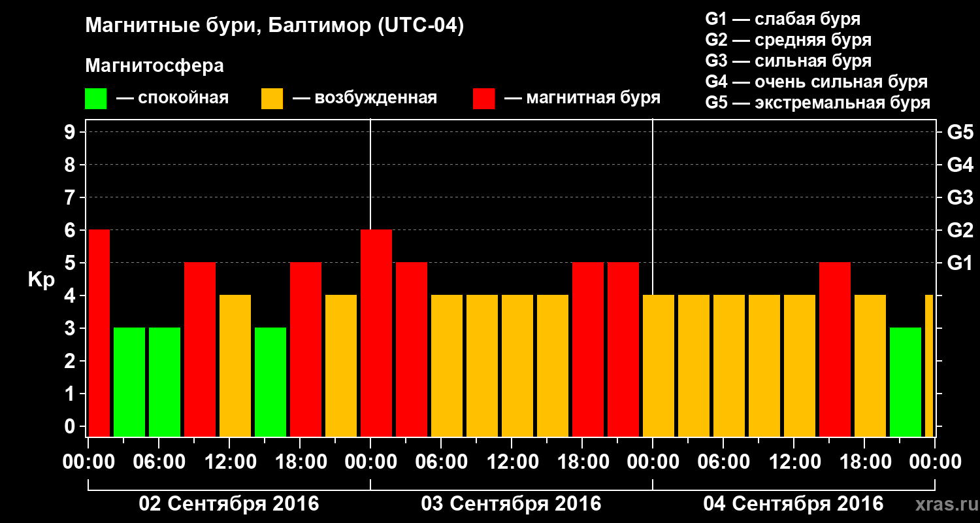
Task: Click the 18:00–21:00 red bar on 03 Сентября
Action: pyautogui.click(x=588, y=350)
